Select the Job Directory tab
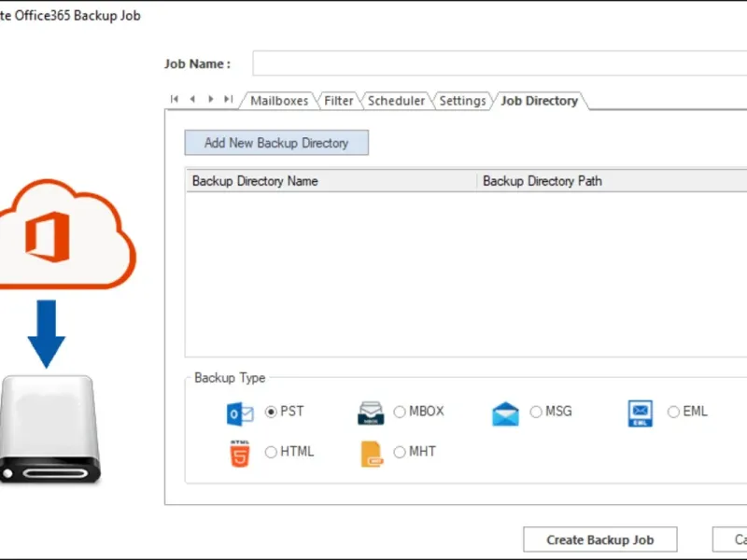Screen dimensions: 747x560 [x=540, y=101]
